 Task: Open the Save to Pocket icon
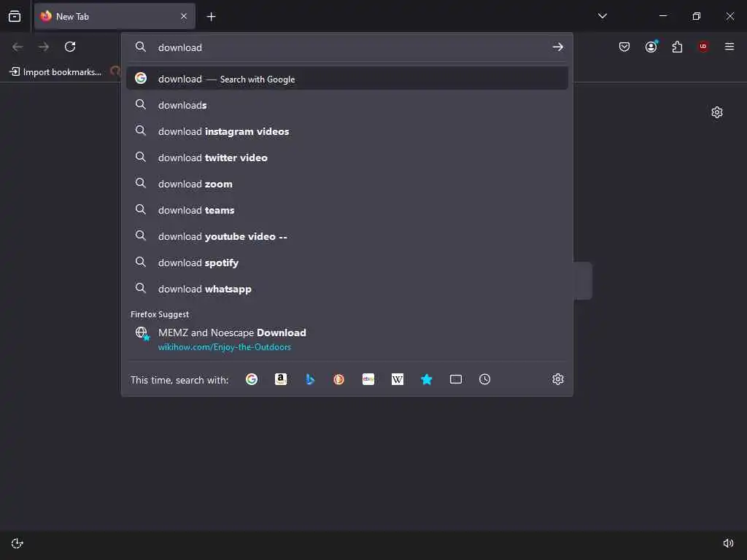(624, 47)
